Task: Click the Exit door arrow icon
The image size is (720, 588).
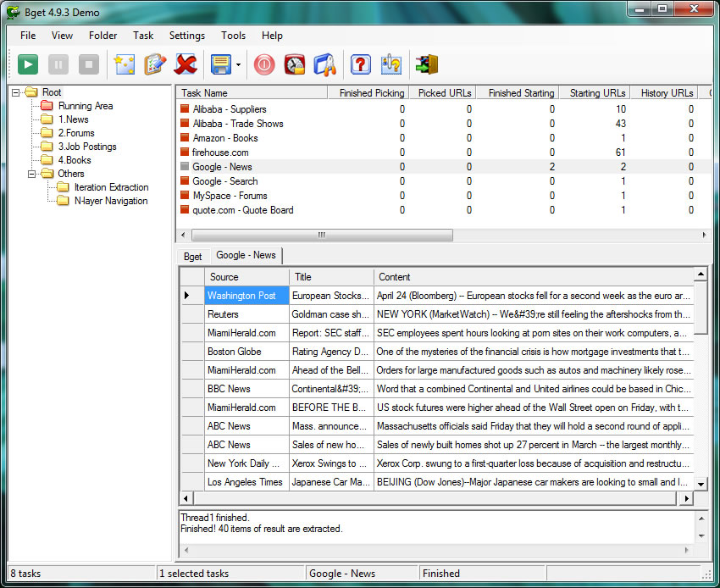Action: 427,64
